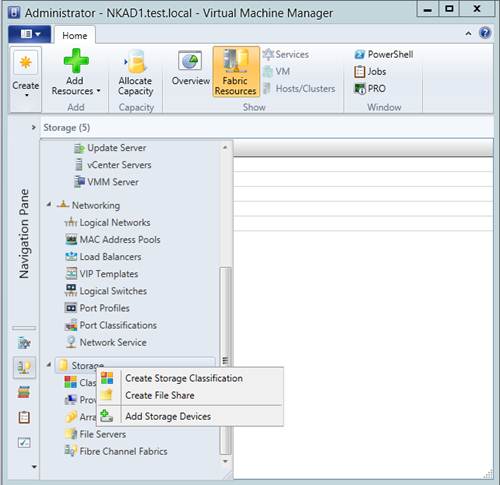Open the Create dropdown button
Image resolution: width=500 pixels, height=485 pixels.
pyautogui.click(x=26, y=79)
